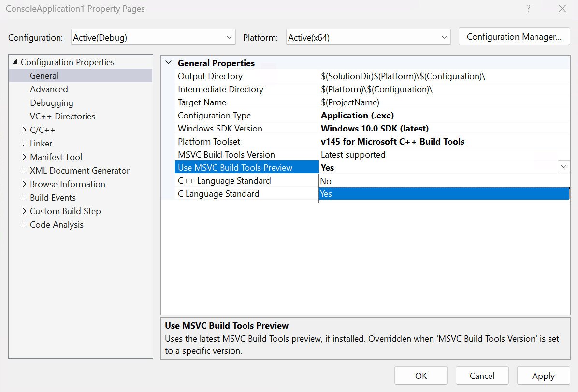578x392 pixels.
Task: Expand the Build Events node arrow
Action: pyautogui.click(x=24, y=198)
